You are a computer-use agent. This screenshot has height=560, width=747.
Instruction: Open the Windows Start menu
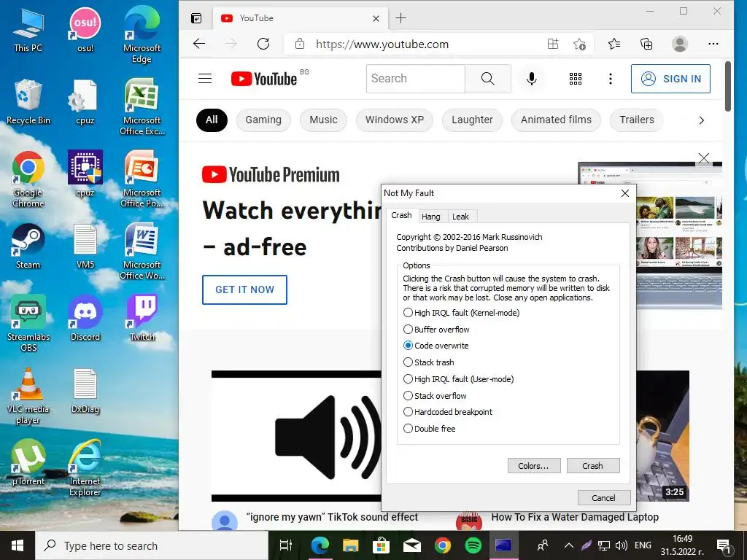click(x=18, y=545)
